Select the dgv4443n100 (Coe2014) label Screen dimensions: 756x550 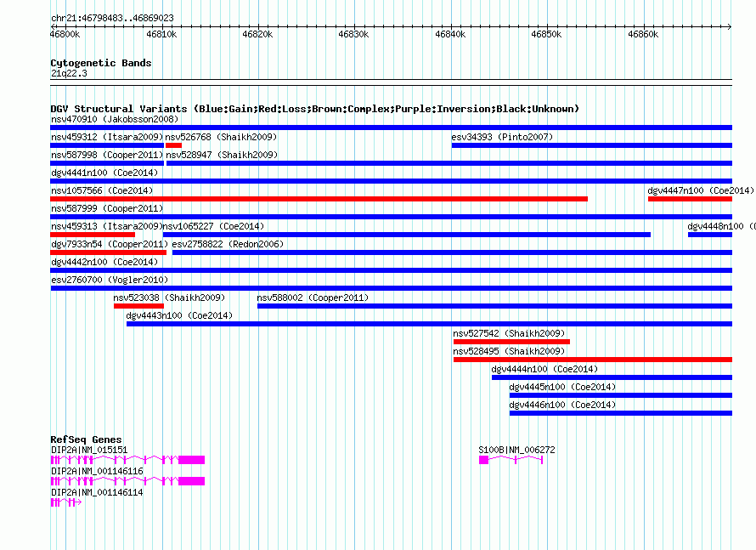179,315
